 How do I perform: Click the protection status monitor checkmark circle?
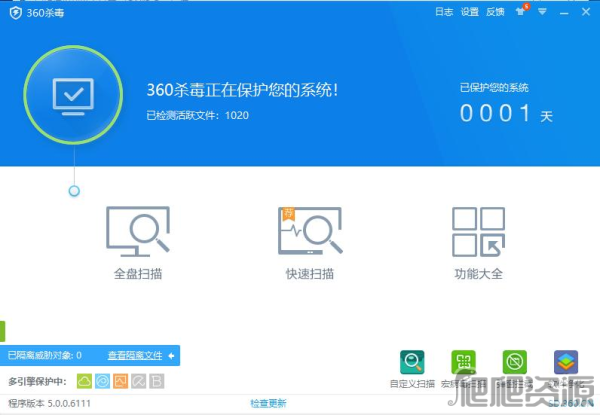(73, 95)
